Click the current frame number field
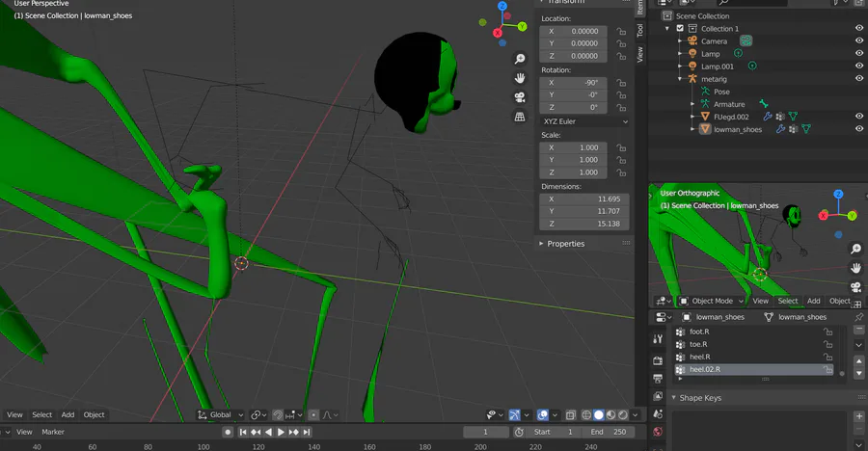This screenshot has width=868, height=451. 485,432
